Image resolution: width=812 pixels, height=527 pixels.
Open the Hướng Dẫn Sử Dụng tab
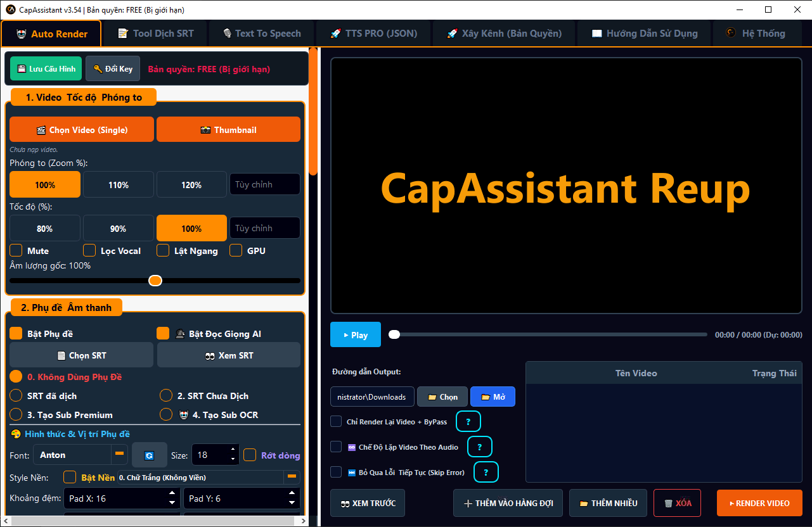[x=644, y=34]
